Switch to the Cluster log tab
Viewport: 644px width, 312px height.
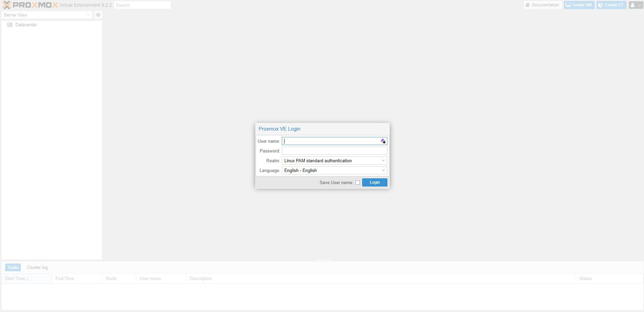point(37,268)
